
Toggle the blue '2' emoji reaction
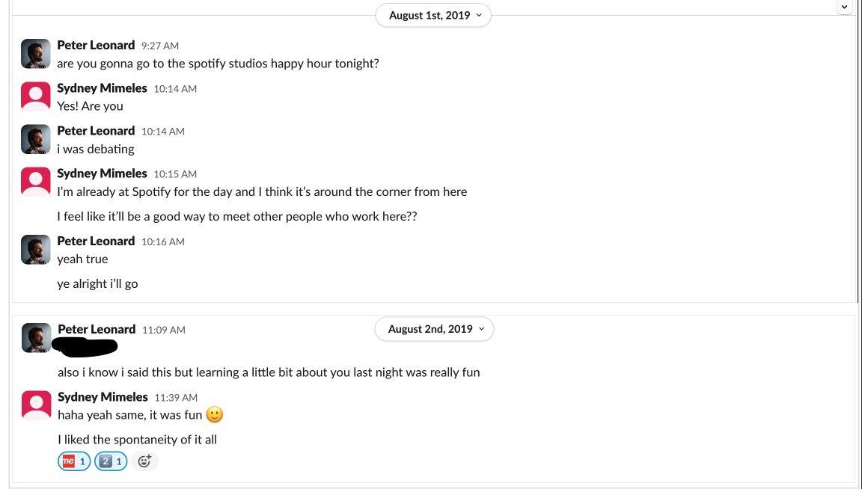tap(111, 461)
